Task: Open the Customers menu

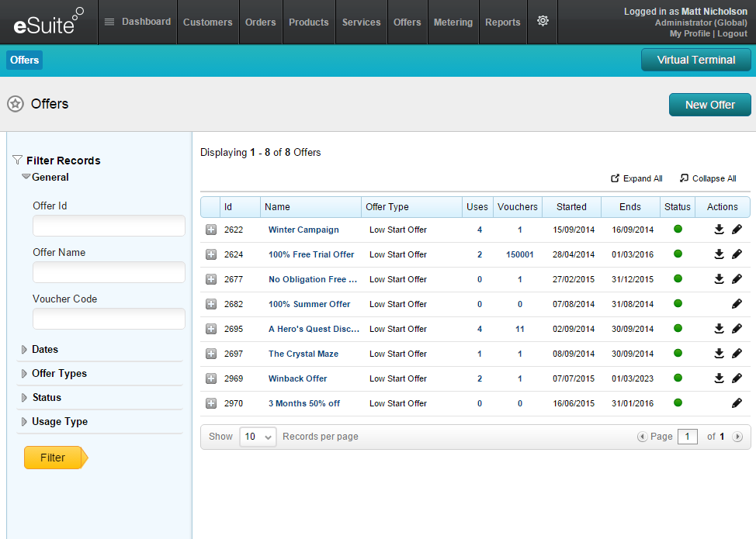Action: click(x=207, y=22)
